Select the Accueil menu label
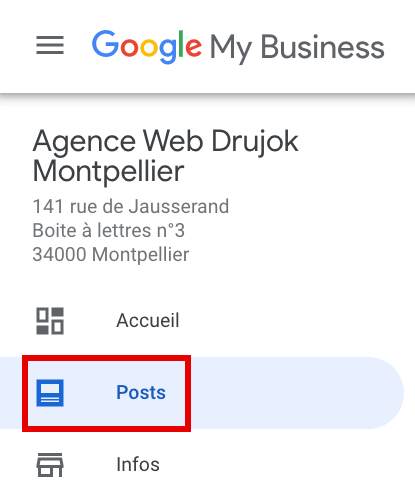Image resolution: width=415 pixels, height=494 pixels. point(148,321)
